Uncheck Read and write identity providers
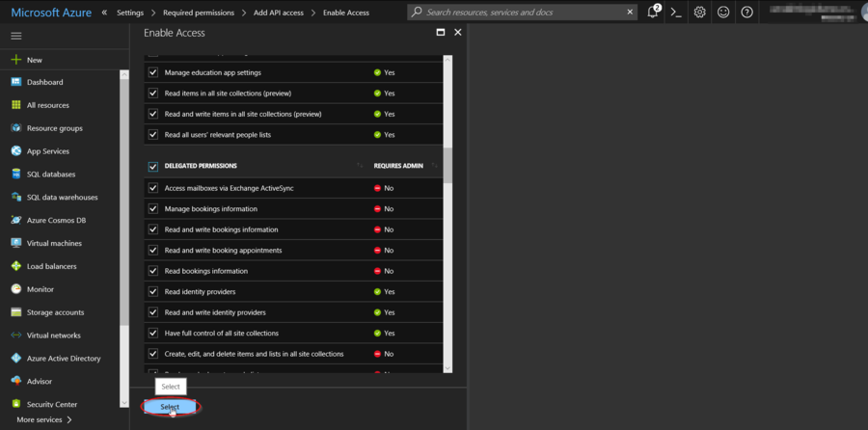This screenshot has width=868, height=430. coord(153,312)
